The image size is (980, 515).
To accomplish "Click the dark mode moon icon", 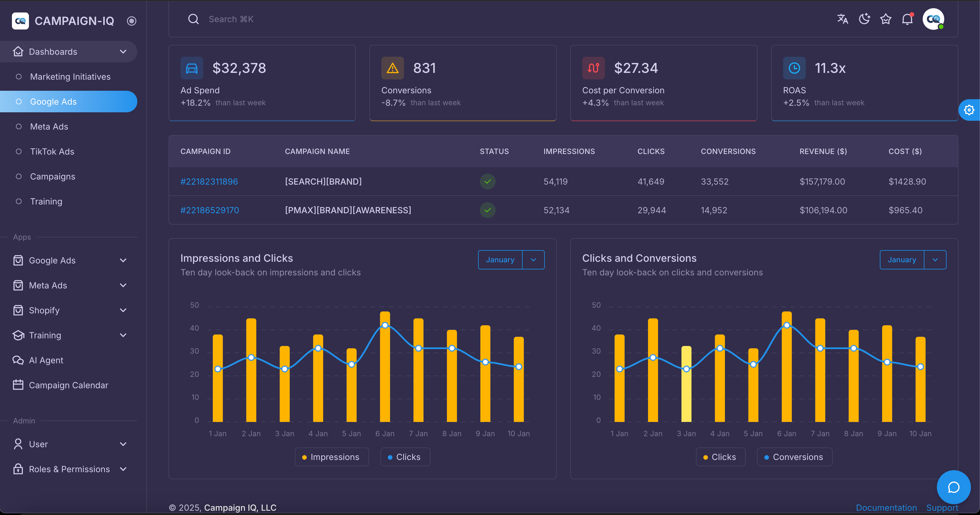I will pyautogui.click(x=864, y=19).
